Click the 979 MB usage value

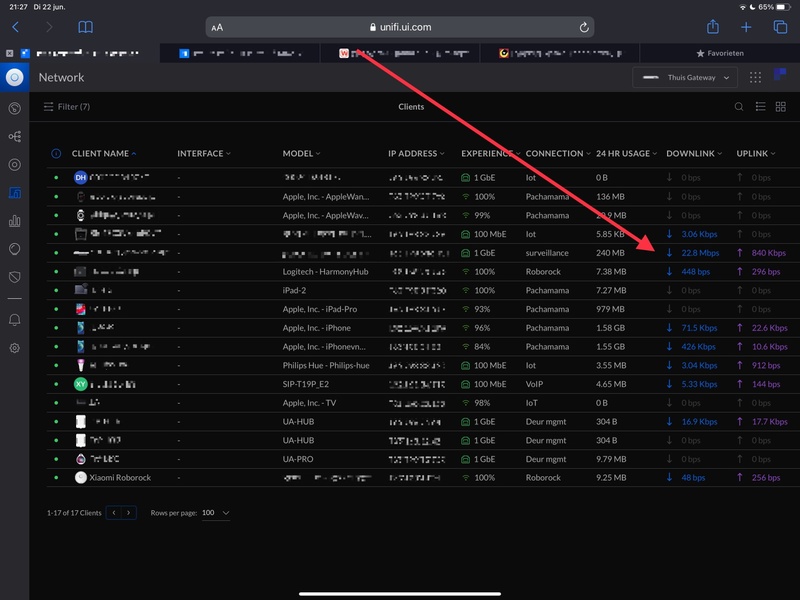point(610,309)
